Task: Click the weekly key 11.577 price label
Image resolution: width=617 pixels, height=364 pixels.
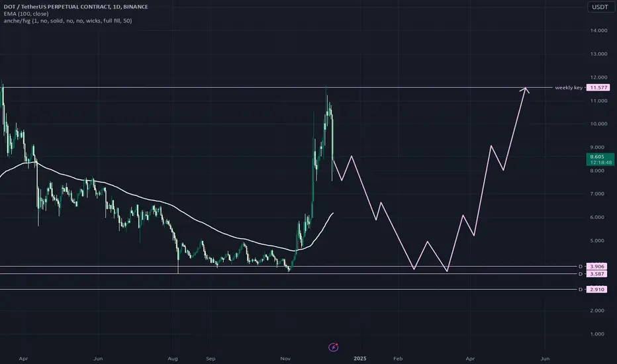Action: [598, 88]
